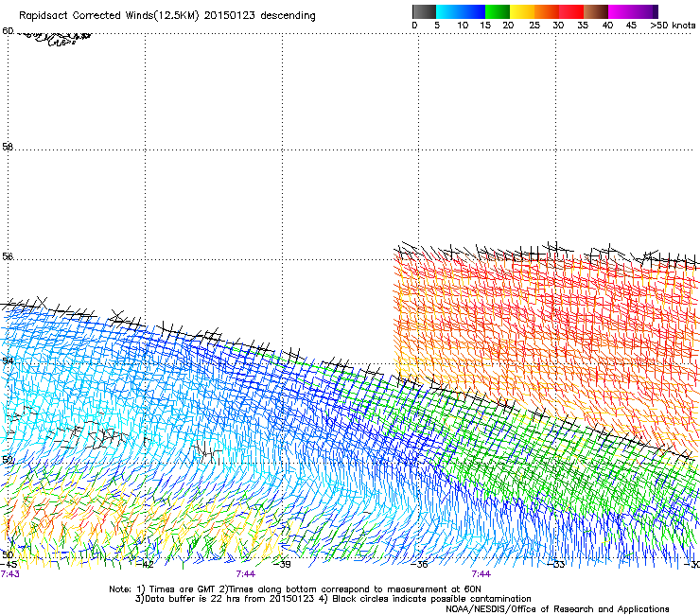
Task: Click the latitude label '56'
Action: (x=8, y=256)
